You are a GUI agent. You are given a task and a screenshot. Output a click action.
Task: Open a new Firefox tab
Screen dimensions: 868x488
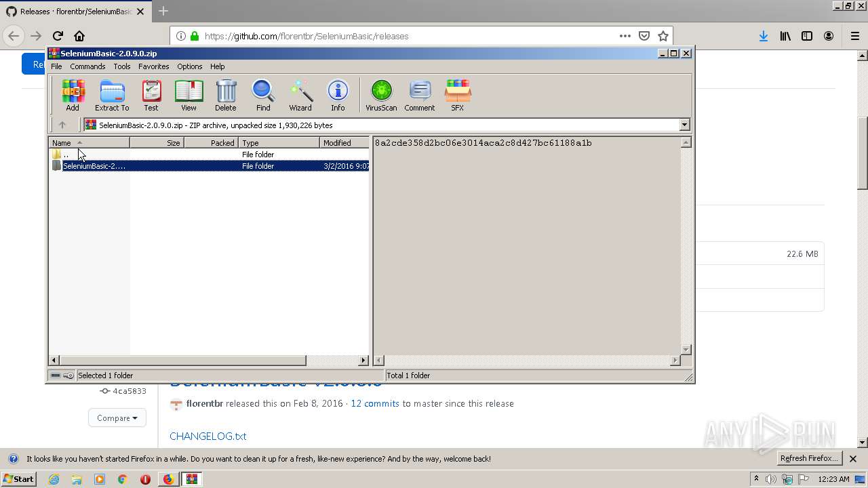[163, 11]
